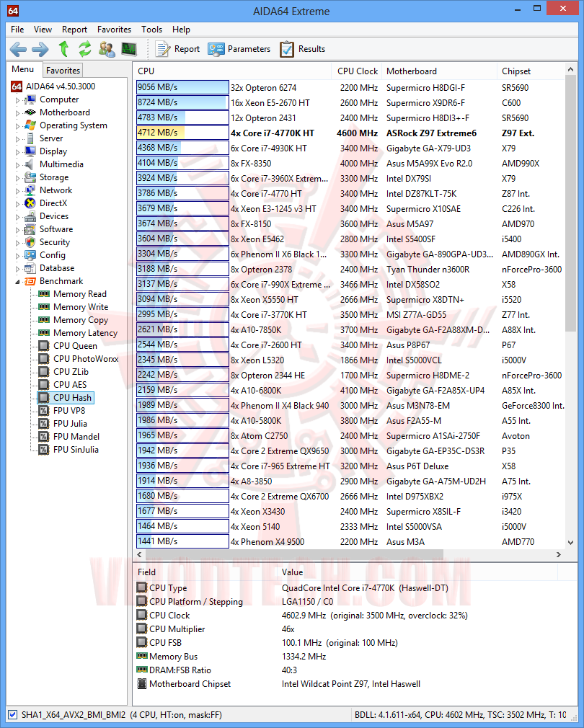Open the Report menu

[74, 30]
